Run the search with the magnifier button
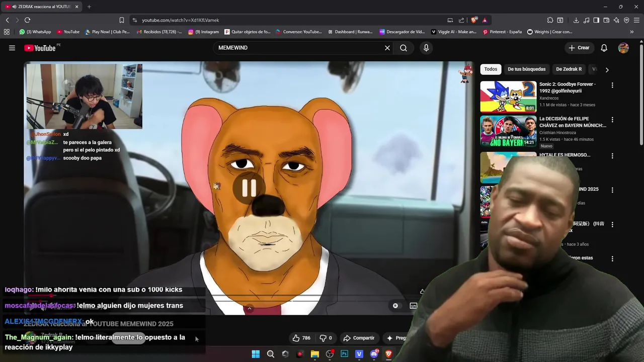644x362 pixels. point(404,48)
